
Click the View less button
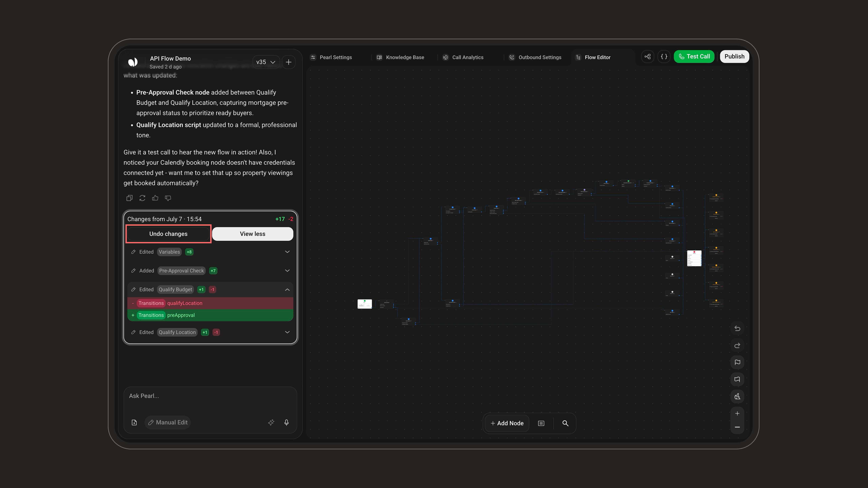pos(253,234)
